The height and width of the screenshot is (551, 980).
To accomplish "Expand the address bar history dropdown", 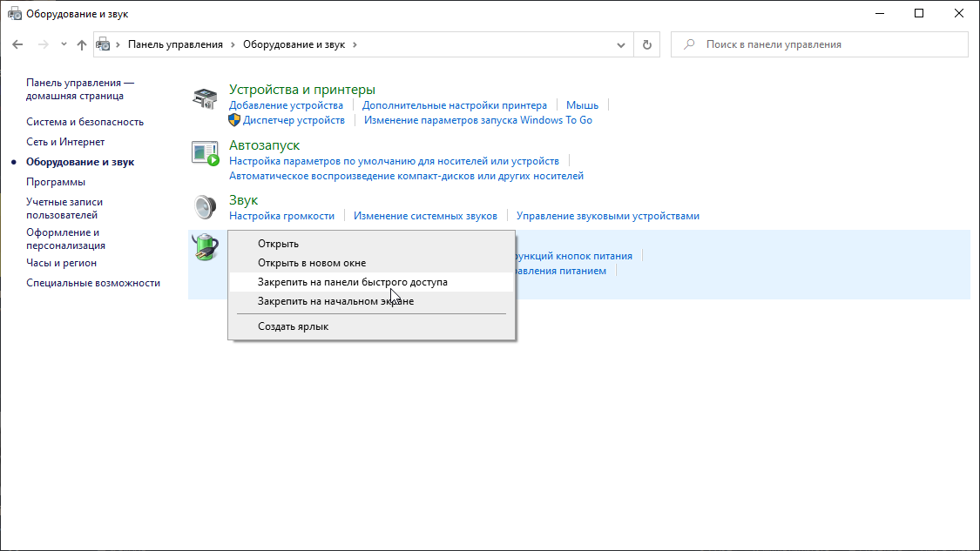I will coord(620,44).
